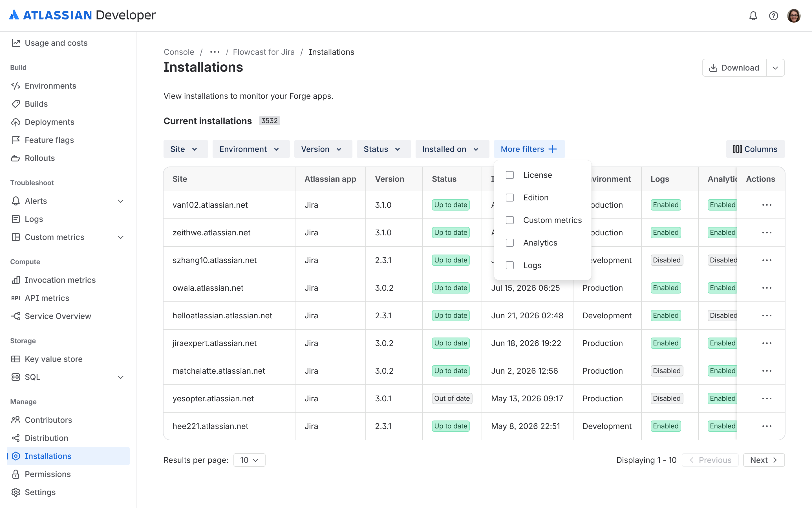Expand the SQL sidebar chevron
Screen dimensions: 812x508
[x=121, y=377]
